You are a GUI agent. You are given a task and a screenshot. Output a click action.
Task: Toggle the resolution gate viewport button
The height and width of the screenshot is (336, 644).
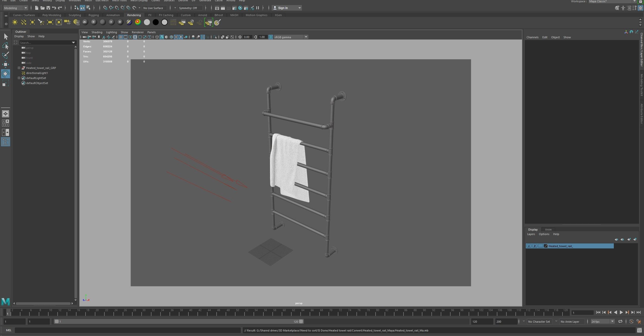(130, 37)
